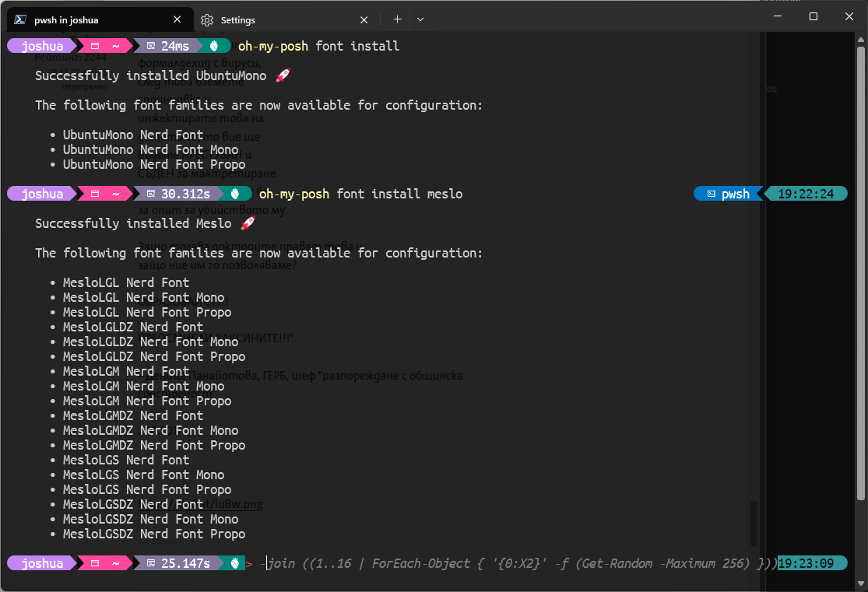Close the 'pwsh in joshua' tab
The image size is (868, 592).
coord(177,19)
